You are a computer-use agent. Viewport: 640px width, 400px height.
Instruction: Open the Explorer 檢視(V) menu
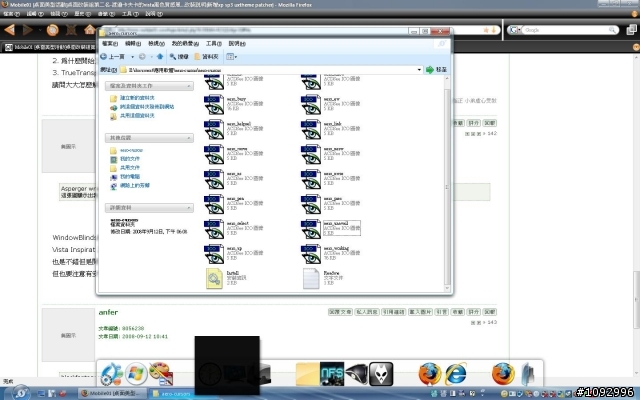click(x=156, y=43)
